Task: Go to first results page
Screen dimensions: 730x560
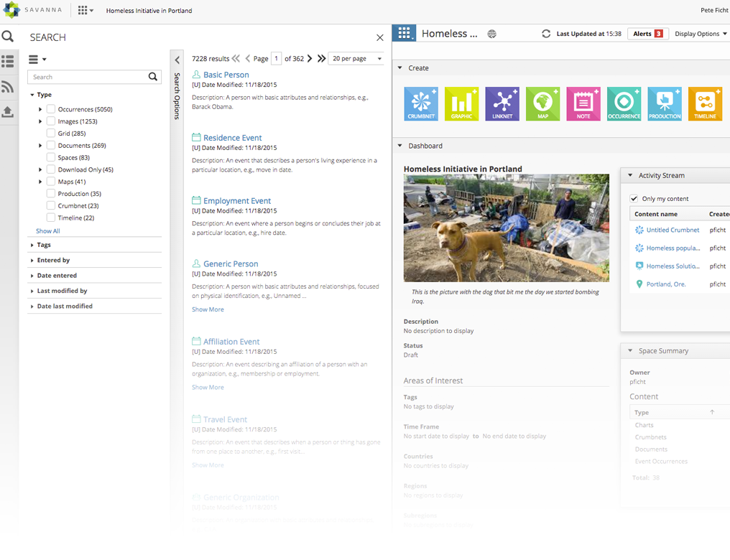Action: [236, 58]
